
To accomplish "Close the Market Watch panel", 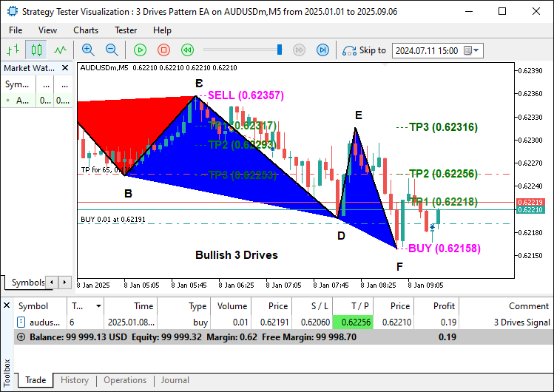I will [65, 68].
